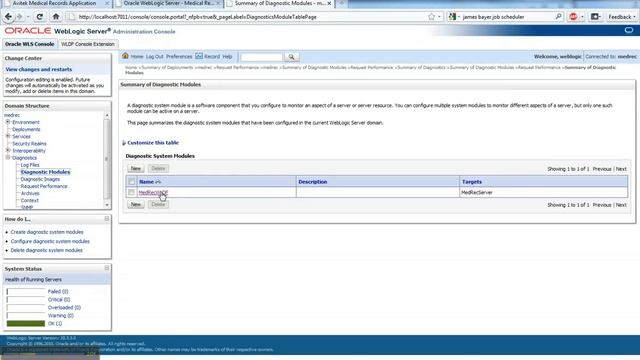Screen dimensions: 640x360
Task: Open Create diagnostic system modules help link
Action: (x=47, y=232)
